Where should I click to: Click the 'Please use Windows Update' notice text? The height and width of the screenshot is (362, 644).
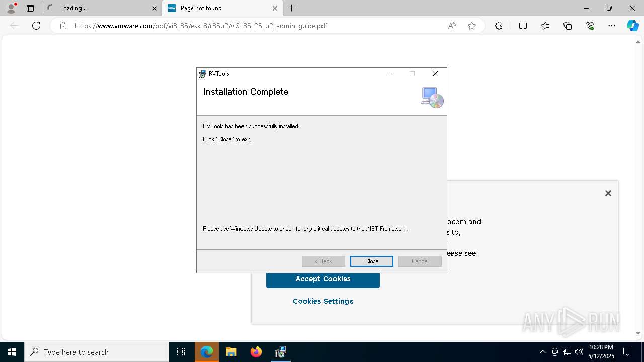coord(305,229)
